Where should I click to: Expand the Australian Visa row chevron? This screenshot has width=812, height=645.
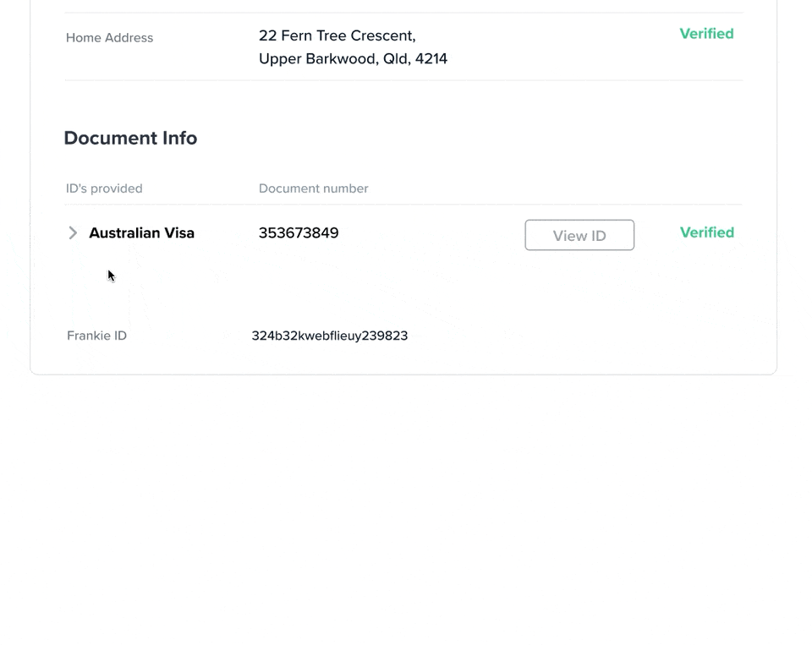(x=73, y=232)
